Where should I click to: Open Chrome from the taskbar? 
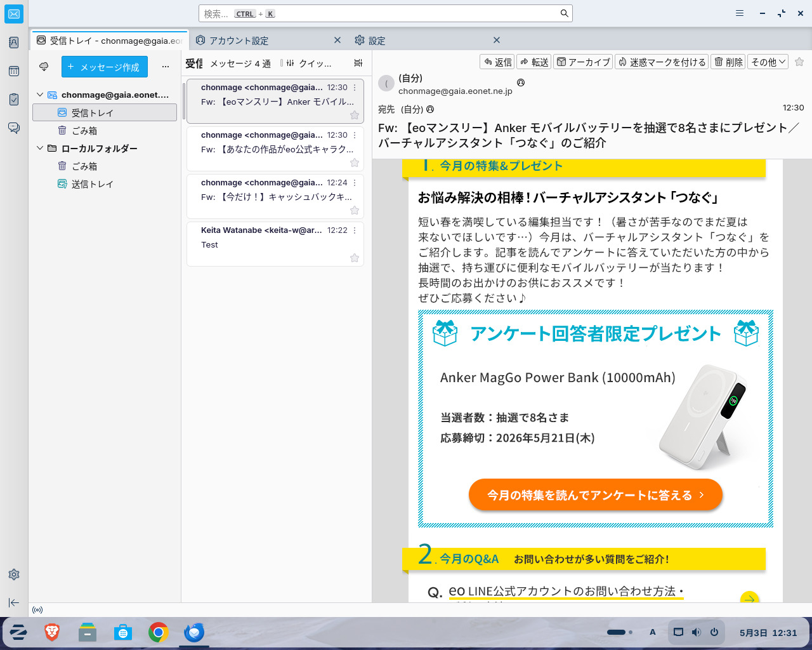click(159, 632)
